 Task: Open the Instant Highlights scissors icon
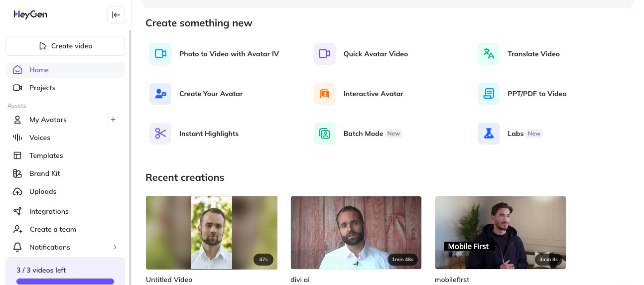[x=160, y=134]
